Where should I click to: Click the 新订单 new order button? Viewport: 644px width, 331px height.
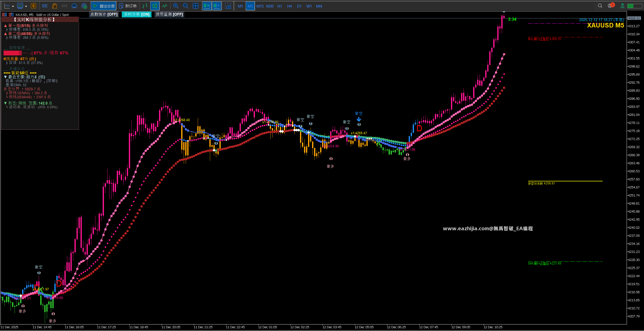pos(128,6)
